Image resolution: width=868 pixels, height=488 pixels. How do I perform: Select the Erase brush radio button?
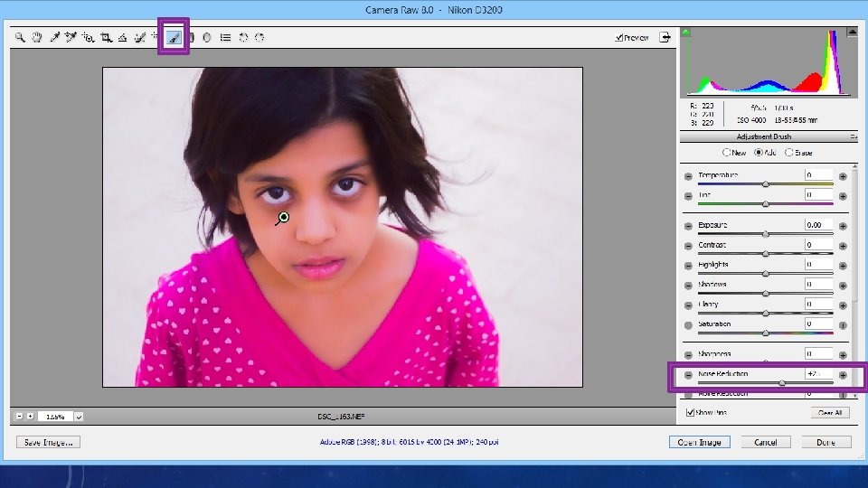[x=788, y=152]
